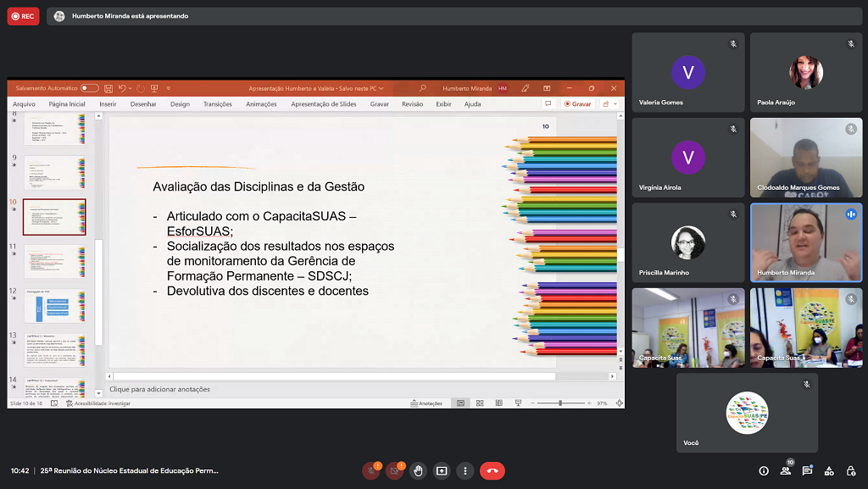The width and height of the screenshot is (868, 489).
Task: Select slide 11 thumbnail in panel
Action: point(54,261)
